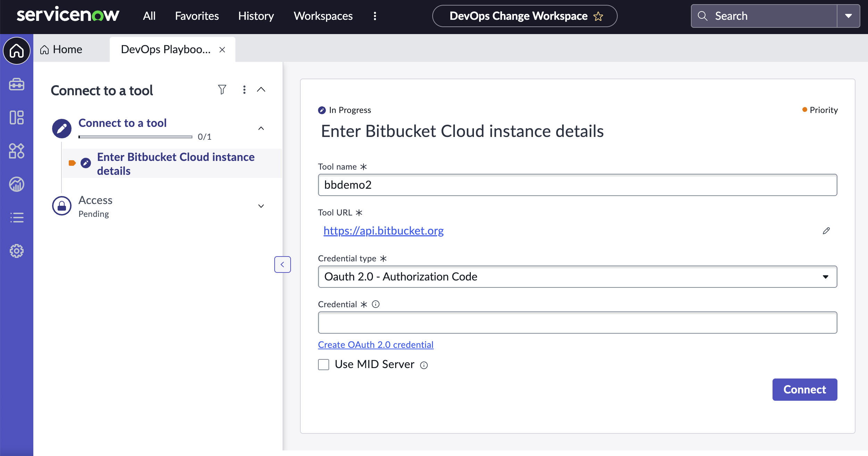868x456 pixels.
Task: Collapse the Connect to a tool stage
Action: [261, 129]
